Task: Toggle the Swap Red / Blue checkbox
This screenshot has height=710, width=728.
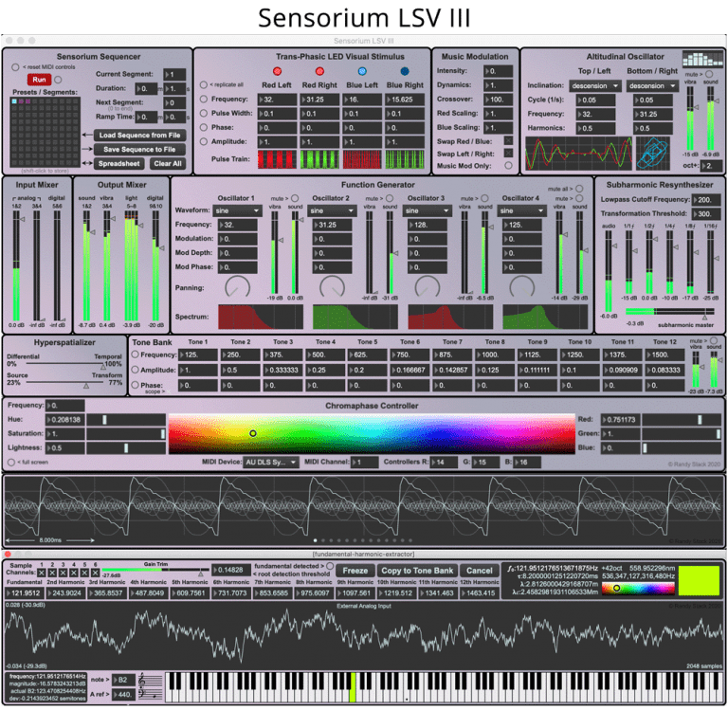Action: click(x=509, y=139)
